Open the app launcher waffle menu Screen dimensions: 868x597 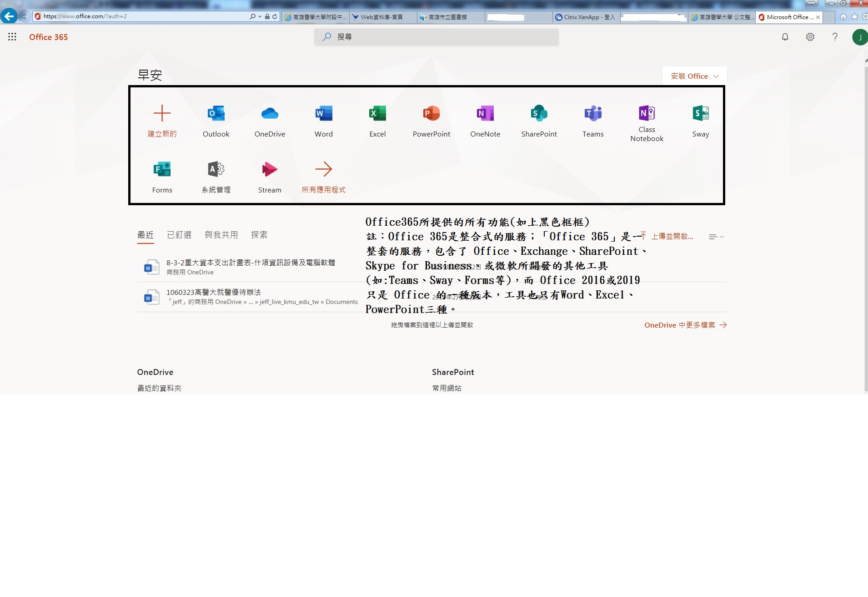pyautogui.click(x=12, y=37)
